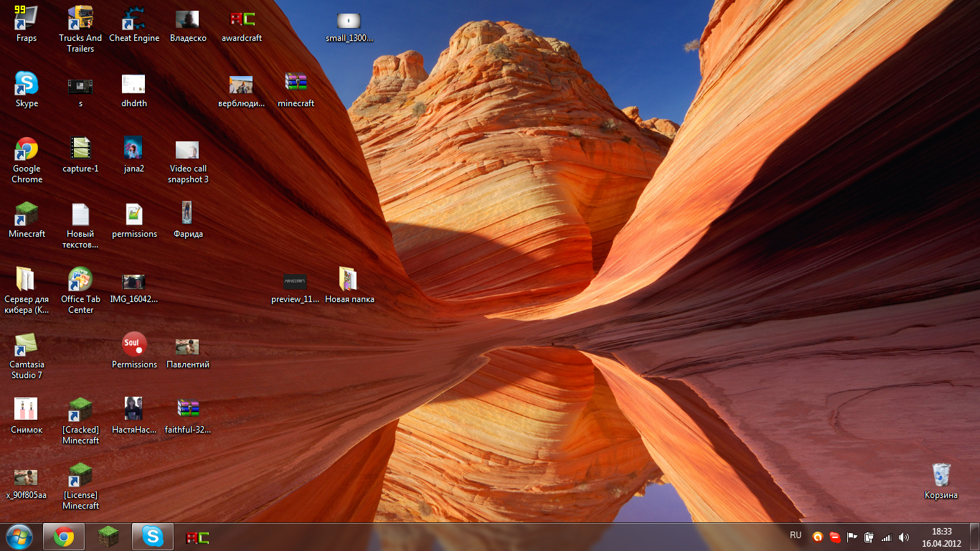Select the Camtasia Studio 7 icon
The width and height of the screenshot is (980, 551).
pyautogui.click(x=27, y=347)
